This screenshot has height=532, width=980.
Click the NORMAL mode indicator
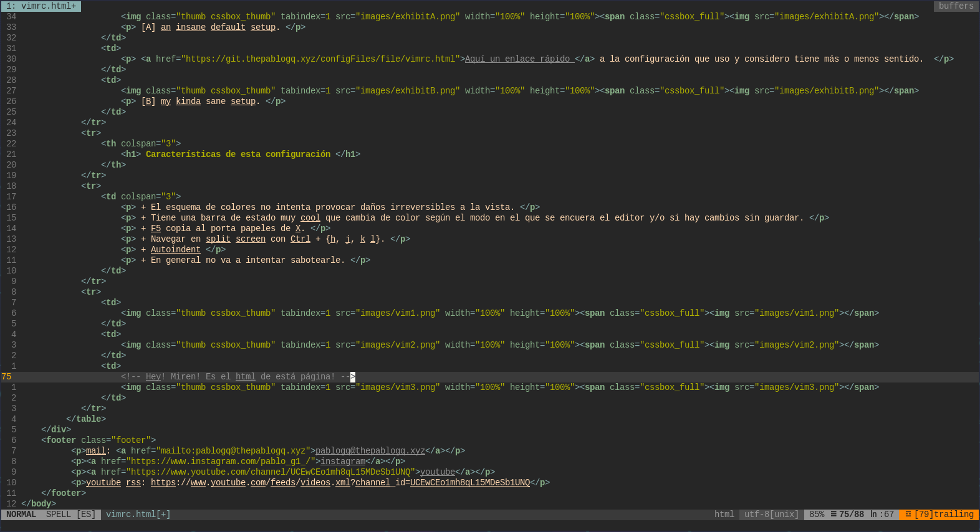21,515
